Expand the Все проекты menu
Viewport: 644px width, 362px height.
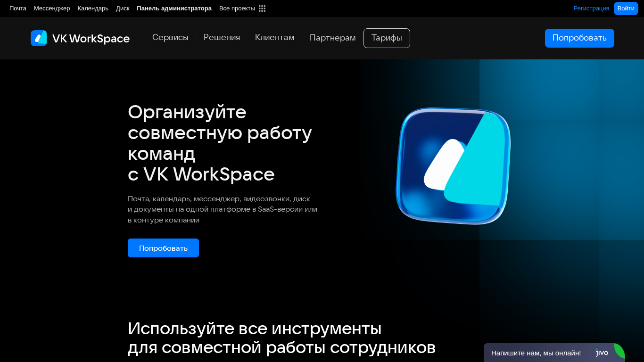pos(237,8)
